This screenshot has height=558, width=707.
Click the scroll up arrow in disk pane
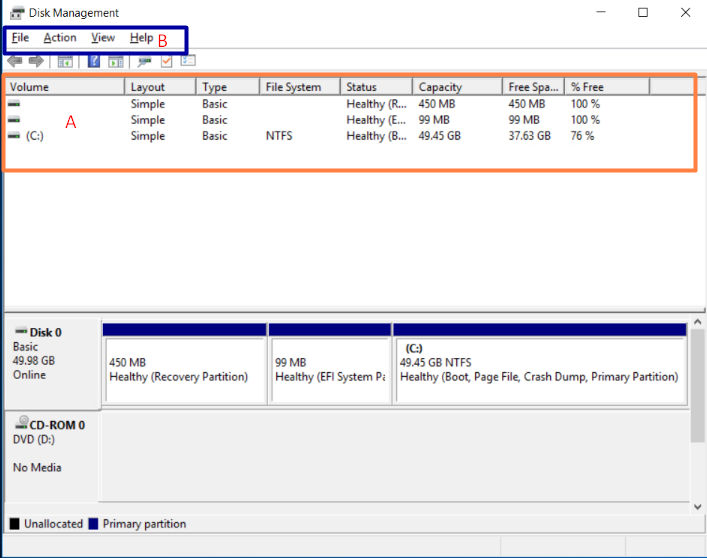698,322
